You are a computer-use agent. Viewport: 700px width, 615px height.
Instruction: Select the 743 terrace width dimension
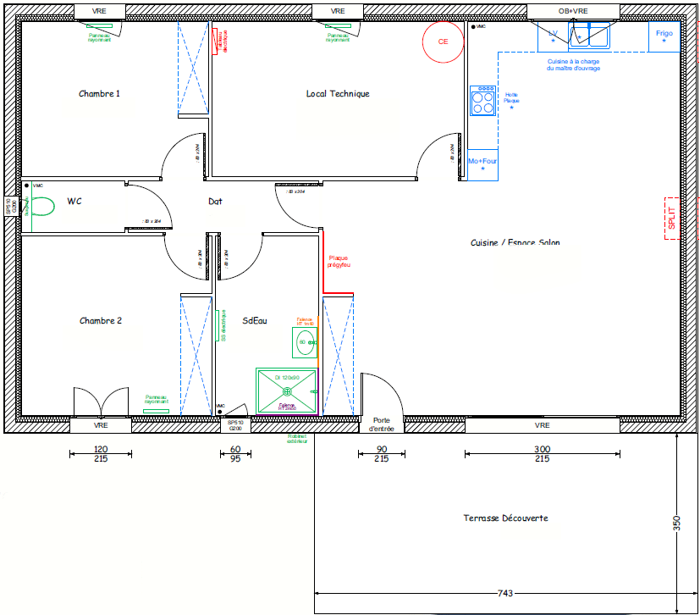(x=505, y=594)
